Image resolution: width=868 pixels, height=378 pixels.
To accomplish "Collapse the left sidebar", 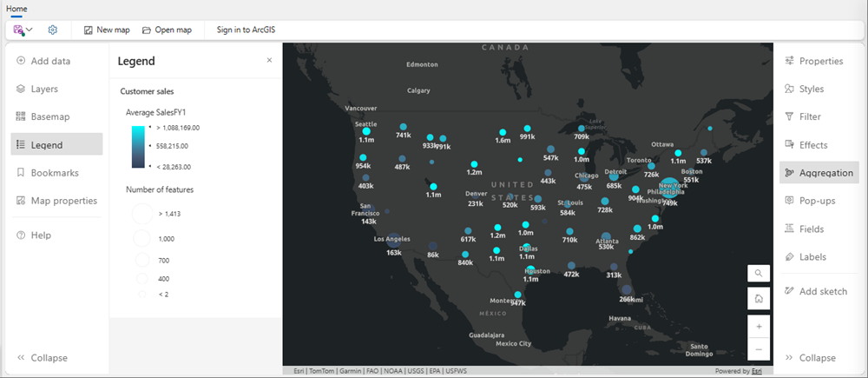I will click(x=42, y=357).
